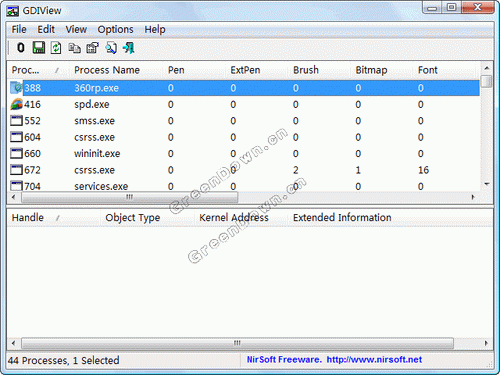Click the smss.exe window icon

(16, 121)
